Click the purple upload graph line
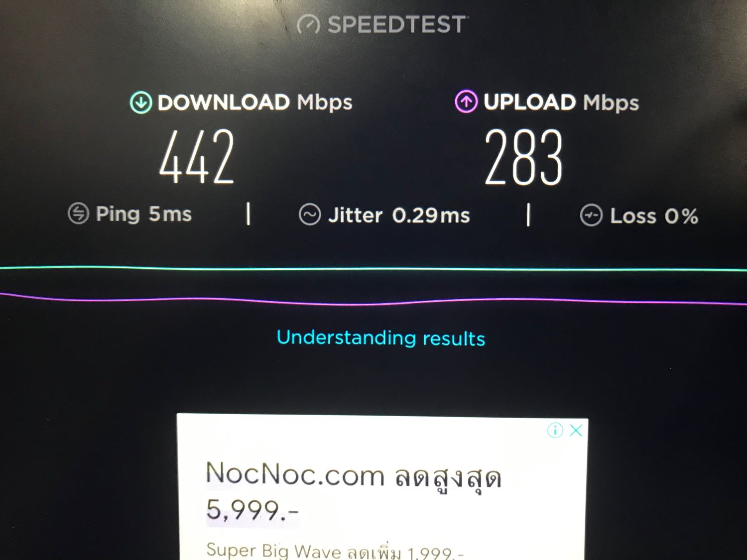Image resolution: width=747 pixels, height=560 pixels. (373, 301)
